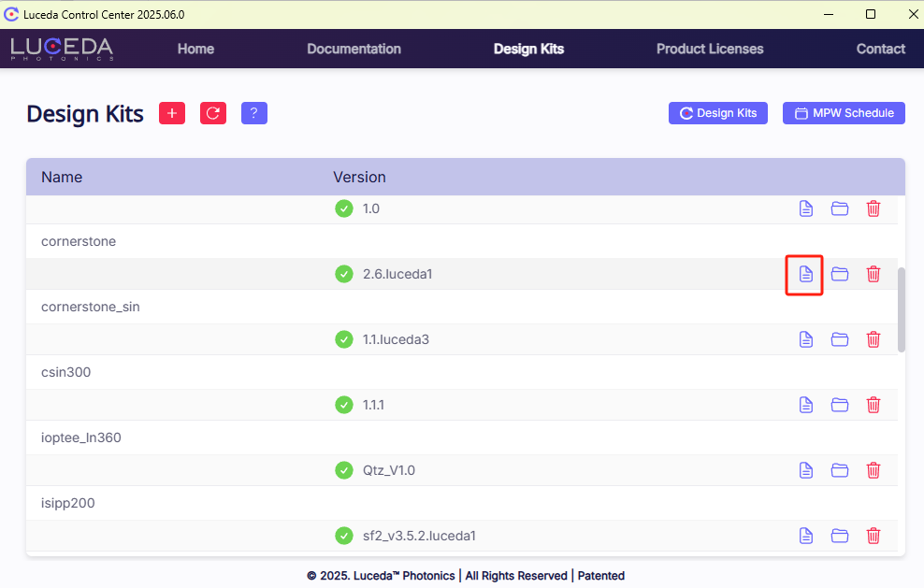Click green check status for Qtz_V1.0
The height and width of the screenshot is (588, 924).
pyautogui.click(x=344, y=470)
